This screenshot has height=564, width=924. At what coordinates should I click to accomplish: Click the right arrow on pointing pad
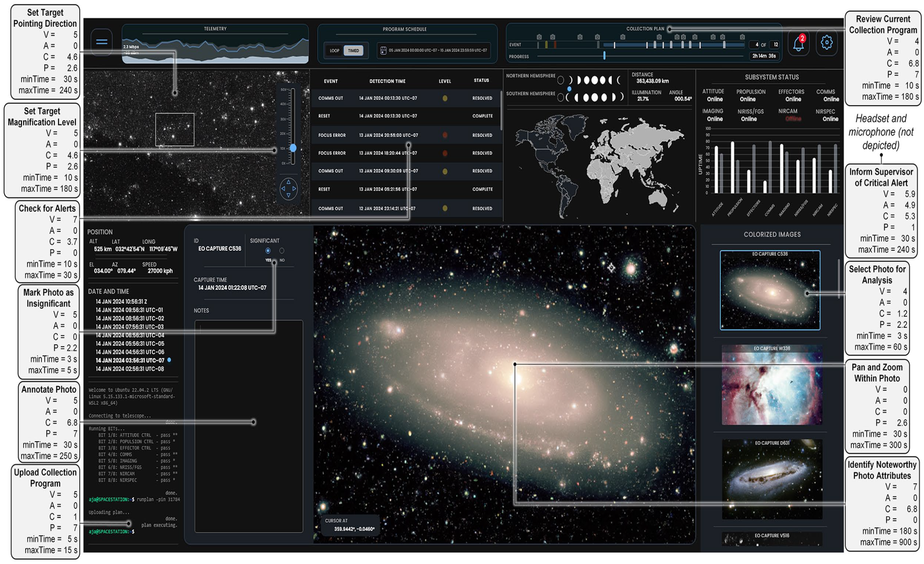pos(294,189)
